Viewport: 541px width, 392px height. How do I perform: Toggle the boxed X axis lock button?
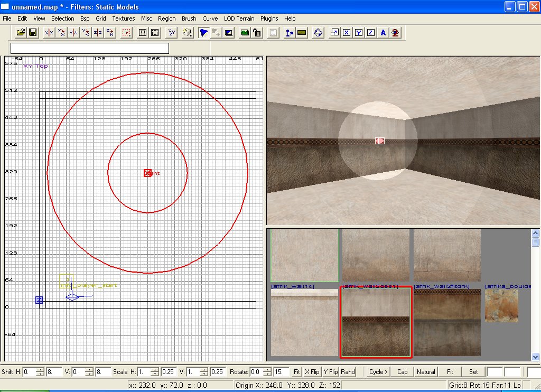pyautogui.click(x=347, y=33)
